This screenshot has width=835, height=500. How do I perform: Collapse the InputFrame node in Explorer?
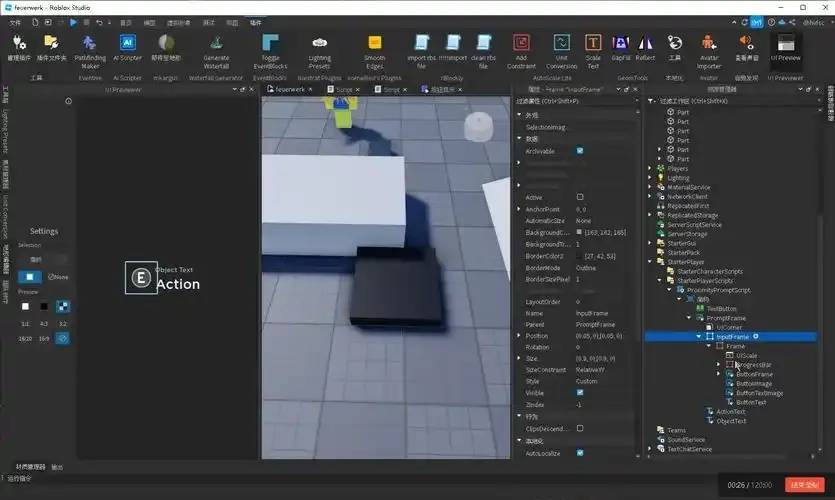point(699,337)
